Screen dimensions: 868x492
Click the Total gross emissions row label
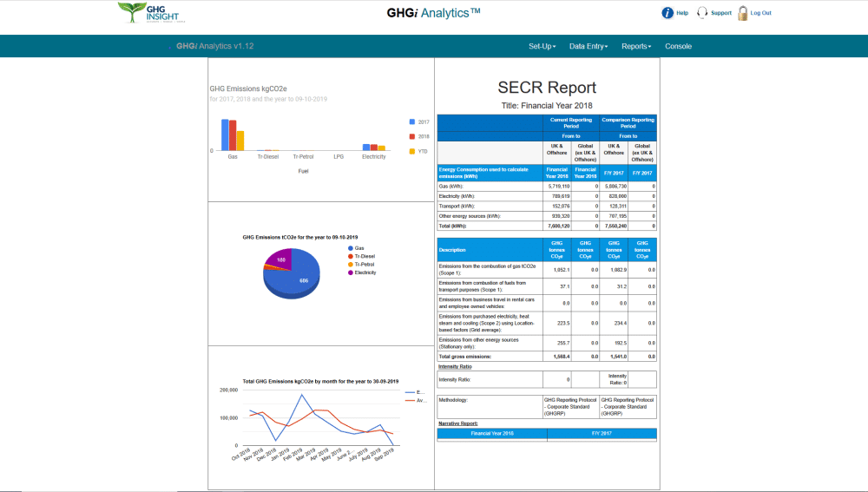pos(465,357)
